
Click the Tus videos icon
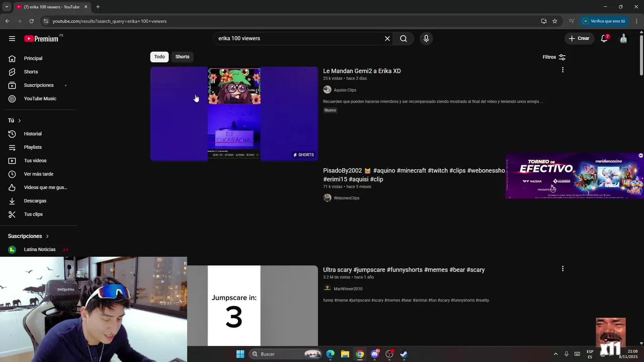[12, 161]
